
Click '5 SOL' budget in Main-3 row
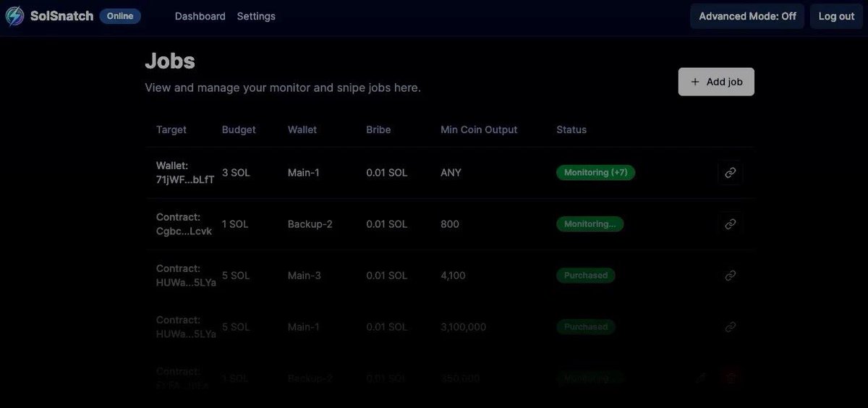[236, 276]
